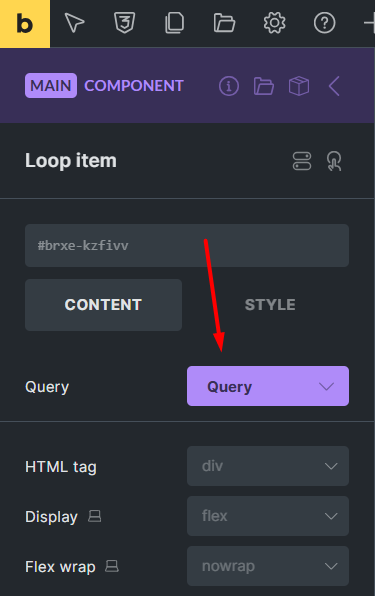
Task: Open the pages copy icon
Action: pos(174,23)
